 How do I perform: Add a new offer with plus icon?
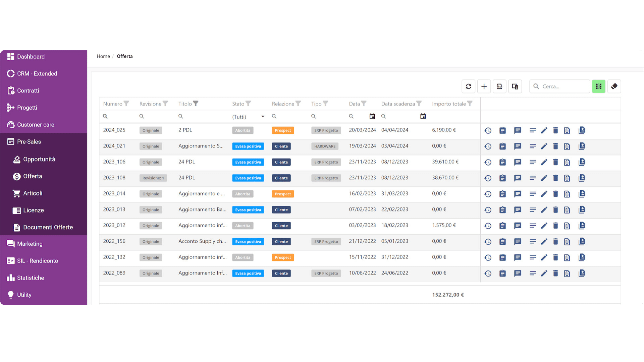pyautogui.click(x=484, y=86)
